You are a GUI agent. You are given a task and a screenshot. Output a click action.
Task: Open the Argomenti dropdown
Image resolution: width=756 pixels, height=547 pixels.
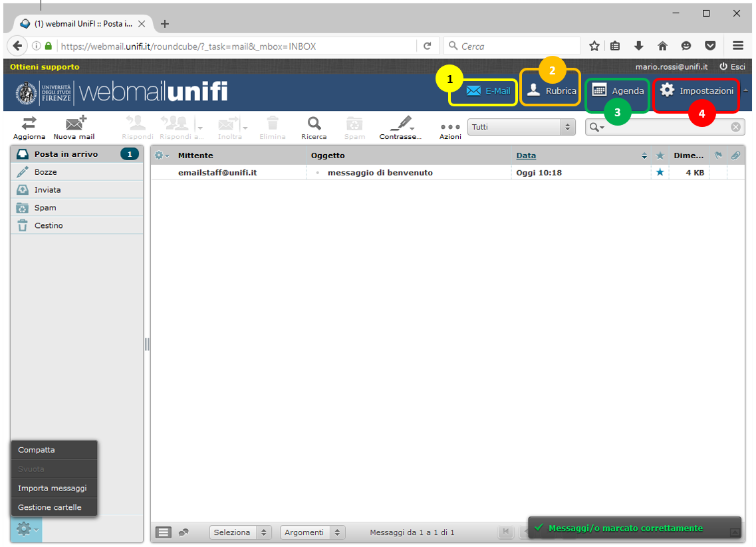[x=313, y=532]
